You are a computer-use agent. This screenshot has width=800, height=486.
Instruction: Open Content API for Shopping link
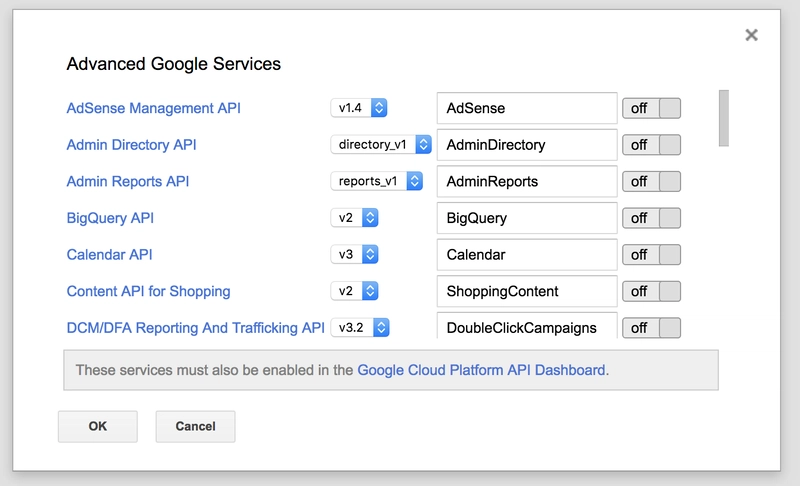click(x=148, y=291)
